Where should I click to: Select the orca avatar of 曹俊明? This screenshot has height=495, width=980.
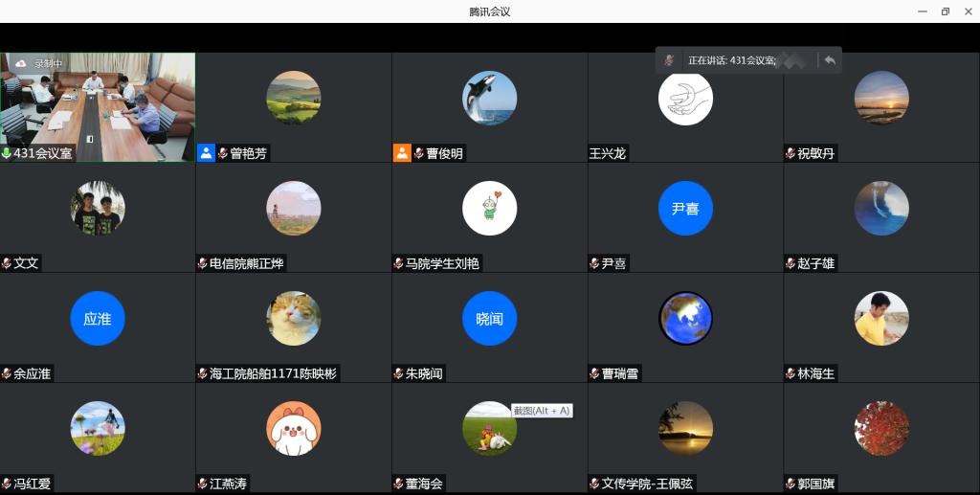(x=489, y=98)
